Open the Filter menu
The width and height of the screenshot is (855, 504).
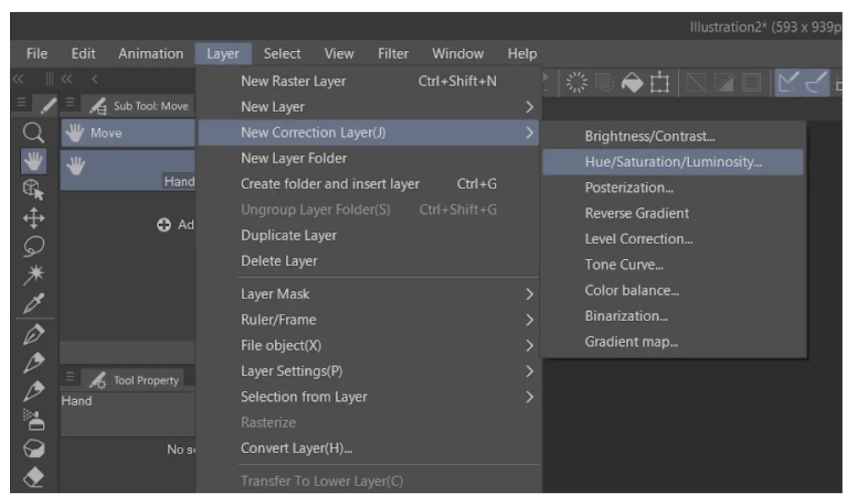tap(393, 53)
